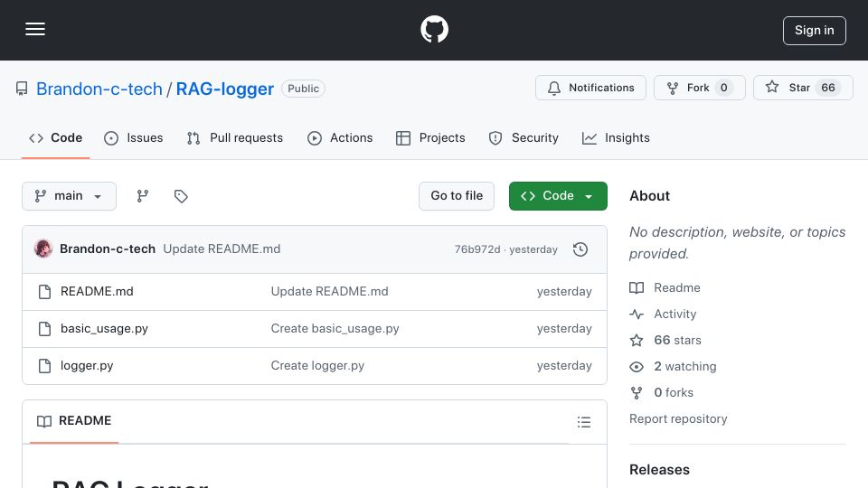This screenshot has height=488, width=868.
Task: Select the README tab in file viewer
Action: (x=74, y=421)
